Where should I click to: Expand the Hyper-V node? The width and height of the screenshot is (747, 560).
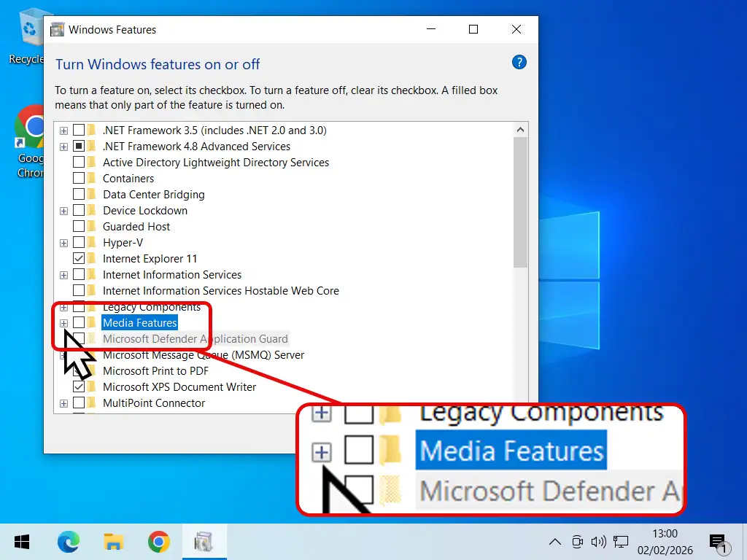coord(63,242)
